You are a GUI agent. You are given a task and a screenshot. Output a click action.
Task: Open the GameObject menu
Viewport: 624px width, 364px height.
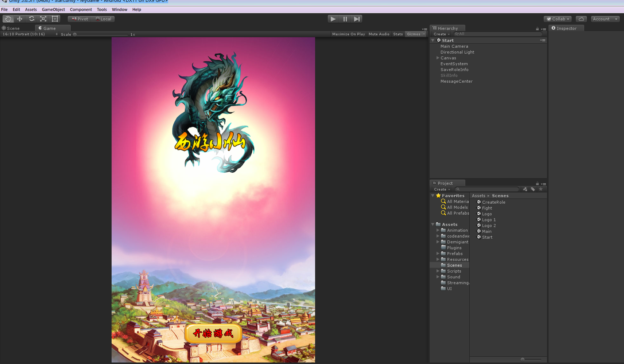coord(53,9)
